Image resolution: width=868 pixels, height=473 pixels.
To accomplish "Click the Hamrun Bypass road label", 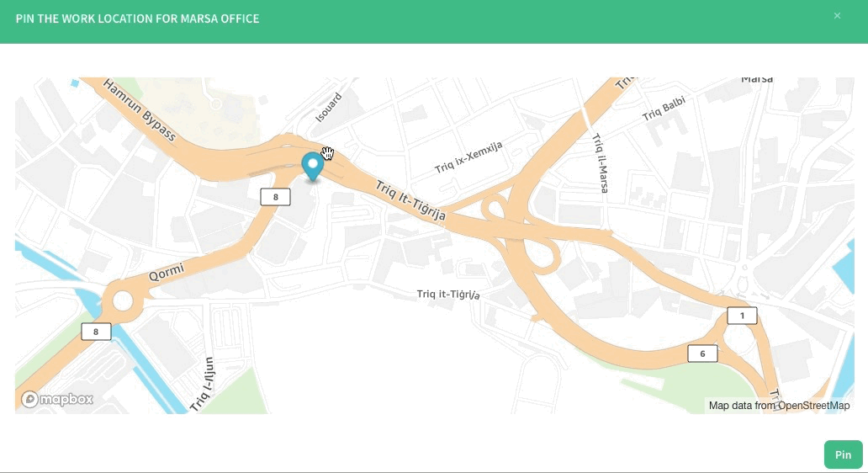I will [x=140, y=110].
